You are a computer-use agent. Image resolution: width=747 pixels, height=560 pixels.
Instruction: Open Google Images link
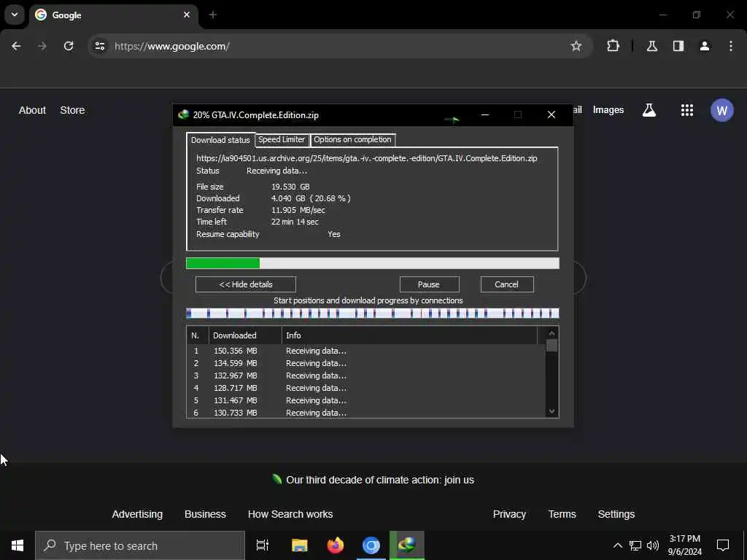(x=608, y=110)
